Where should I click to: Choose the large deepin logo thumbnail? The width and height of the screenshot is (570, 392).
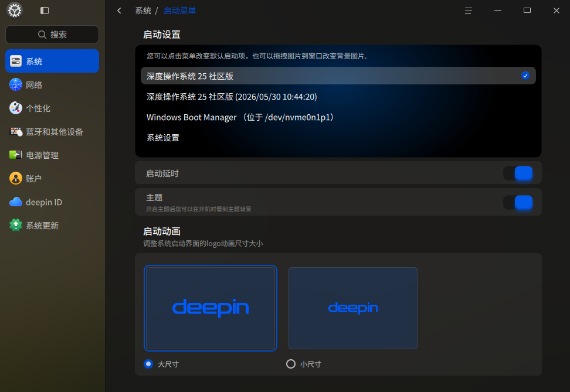(x=211, y=308)
